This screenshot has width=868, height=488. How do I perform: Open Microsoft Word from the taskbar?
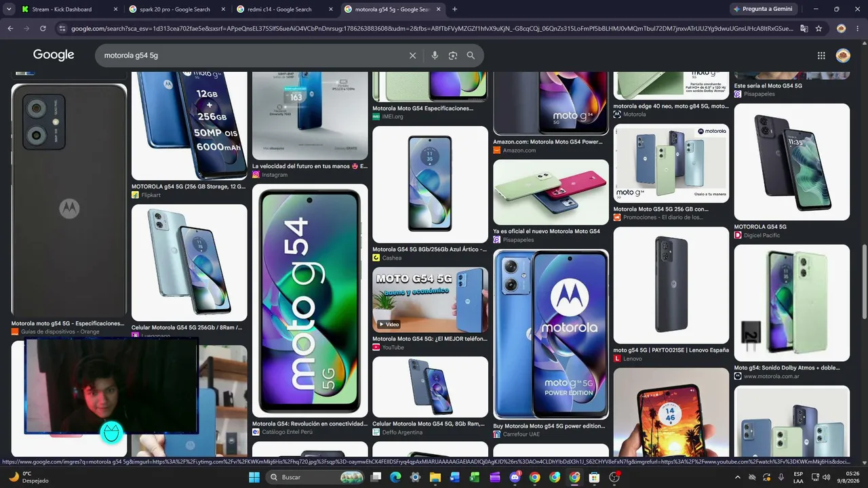(x=455, y=477)
